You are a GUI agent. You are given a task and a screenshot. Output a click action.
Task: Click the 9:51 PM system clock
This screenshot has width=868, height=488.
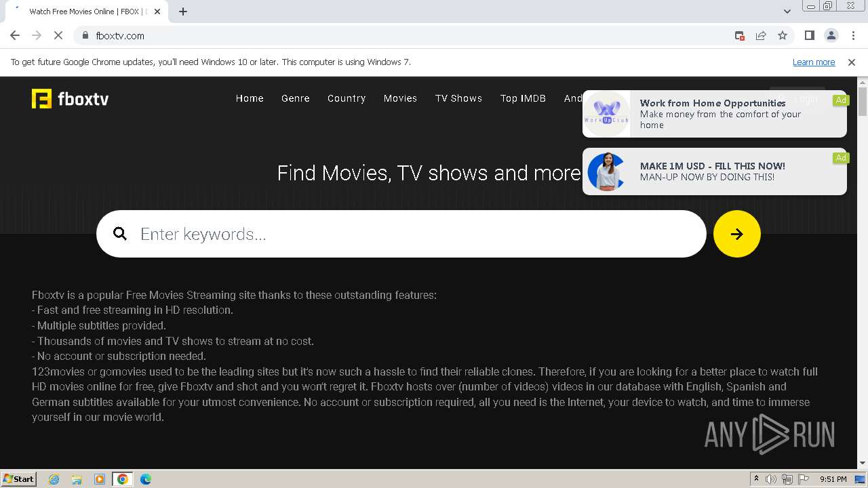(x=833, y=479)
